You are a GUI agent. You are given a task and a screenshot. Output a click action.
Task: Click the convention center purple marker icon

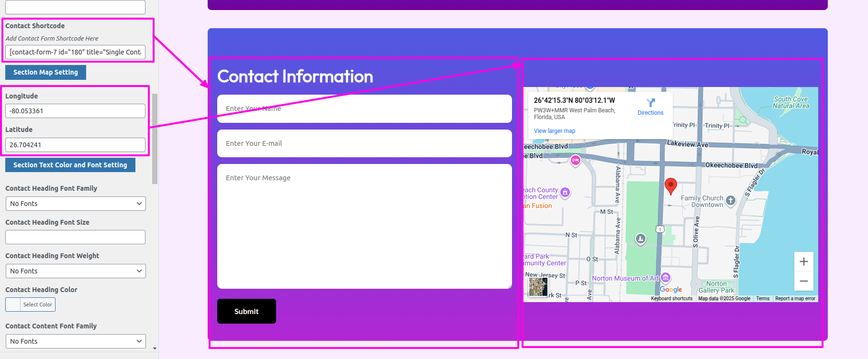tap(565, 193)
